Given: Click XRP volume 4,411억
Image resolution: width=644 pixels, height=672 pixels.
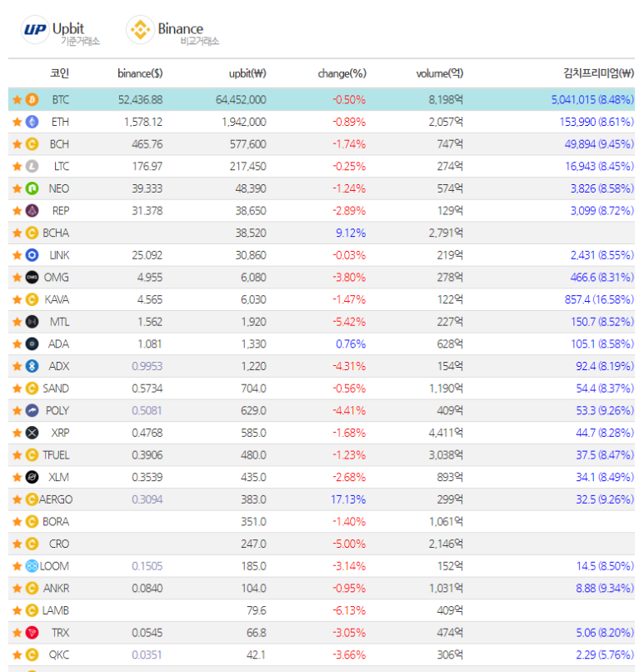Looking at the screenshot, I should pos(447,433).
